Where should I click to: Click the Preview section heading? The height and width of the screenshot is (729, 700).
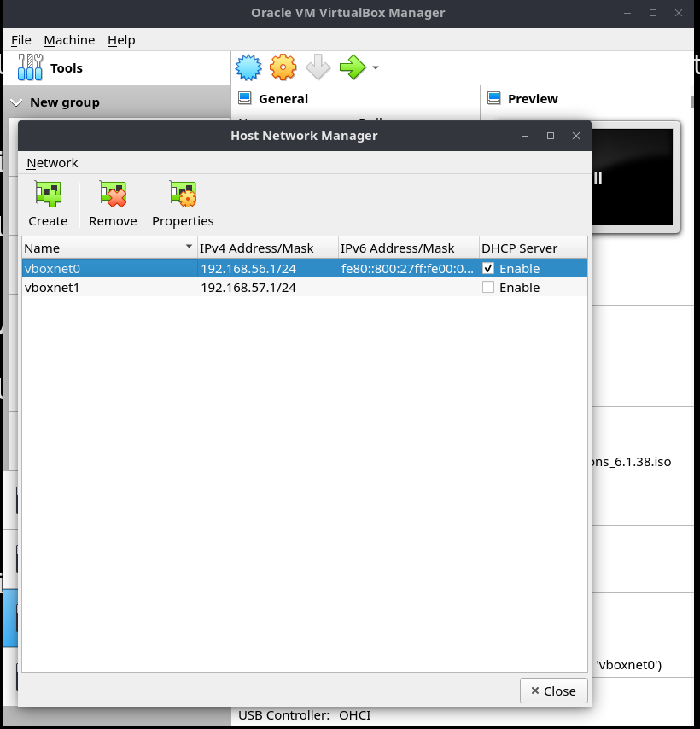(x=533, y=98)
